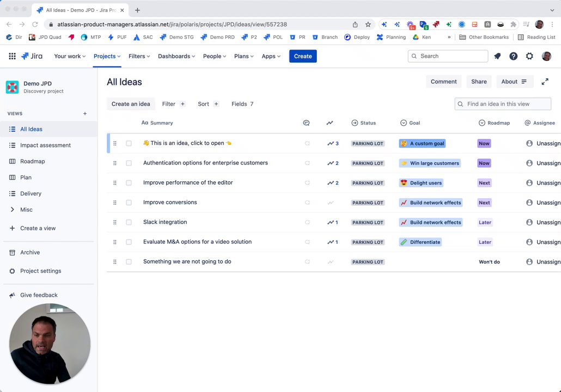Image resolution: width=561 pixels, height=392 pixels.
Task: Tick checkbox for Improve performance of the editor
Action: tap(129, 183)
